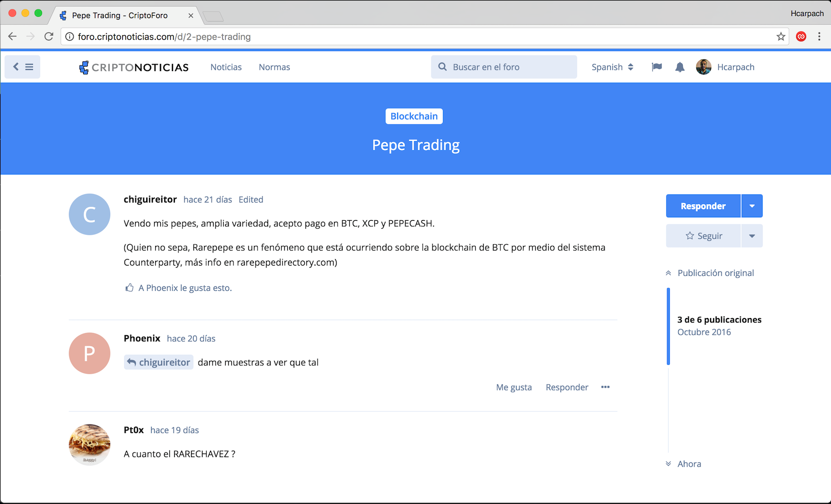Expand the arrow next to Seguir button
Viewport: 831px width, 504px height.
pyautogui.click(x=752, y=236)
